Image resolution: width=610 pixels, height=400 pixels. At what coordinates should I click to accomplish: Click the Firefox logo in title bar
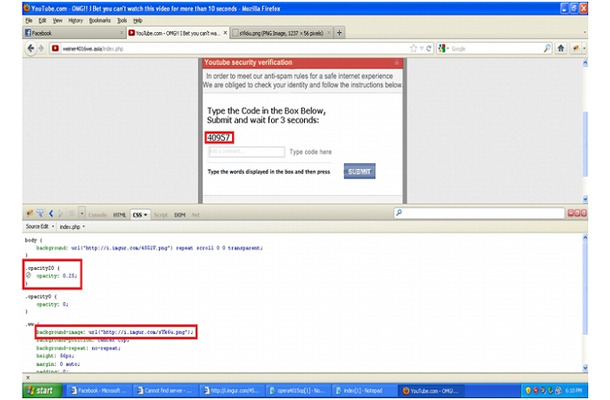click(x=26, y=8)
